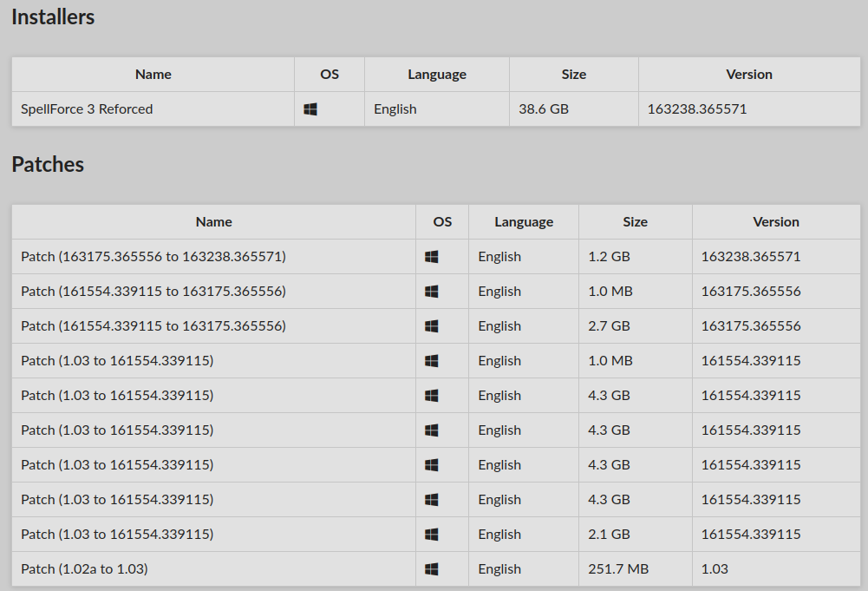Click version 161554.339115 in the 2.1 GB row
Screen dimensions: 868x591
751,535
